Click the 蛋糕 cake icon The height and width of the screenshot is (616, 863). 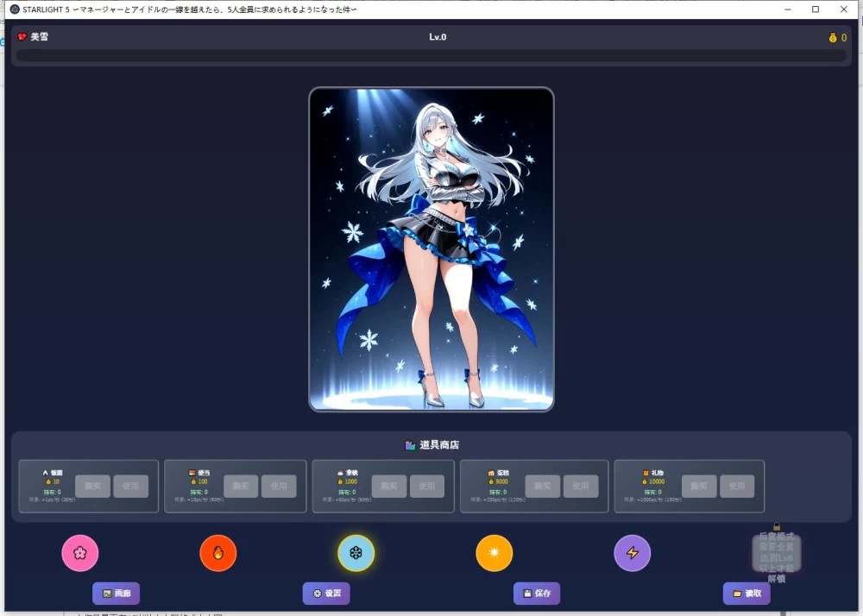click(491, 473)
